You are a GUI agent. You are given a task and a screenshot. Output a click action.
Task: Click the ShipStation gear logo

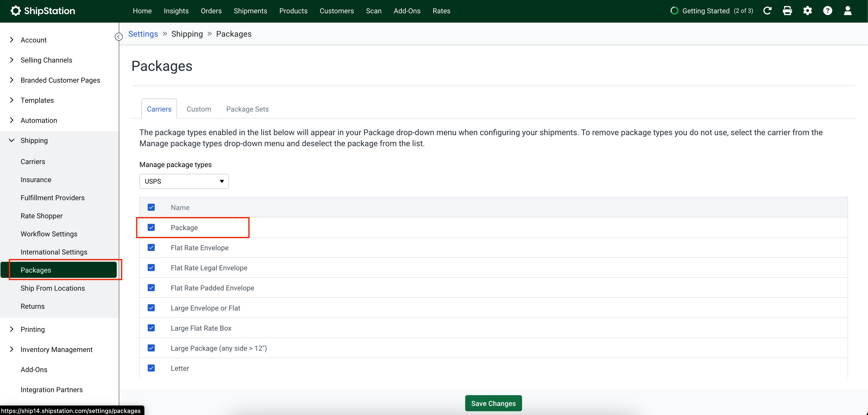click(16, 11)
